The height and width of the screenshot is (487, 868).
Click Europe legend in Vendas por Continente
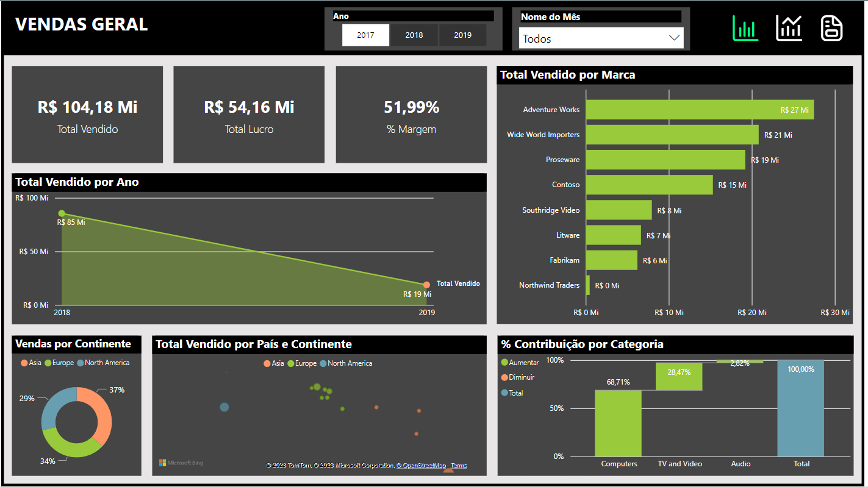[x=59, y=363]
